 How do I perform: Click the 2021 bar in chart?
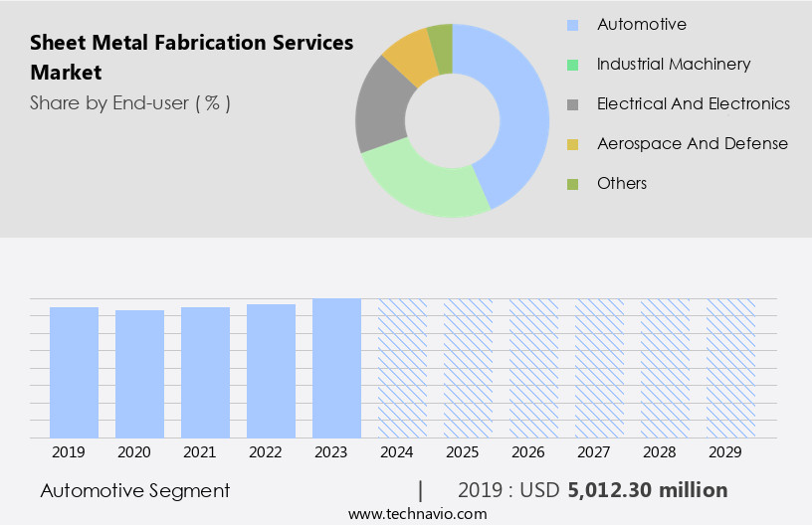(205, 373)
